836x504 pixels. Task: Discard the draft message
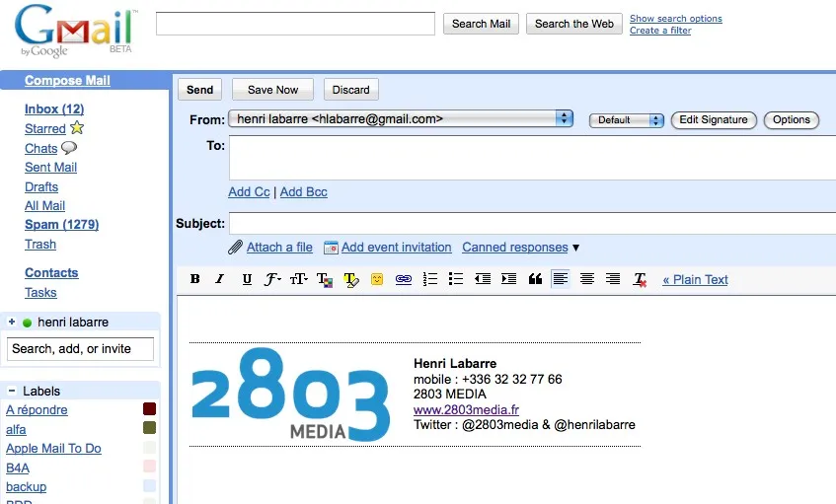coord(350,90)
